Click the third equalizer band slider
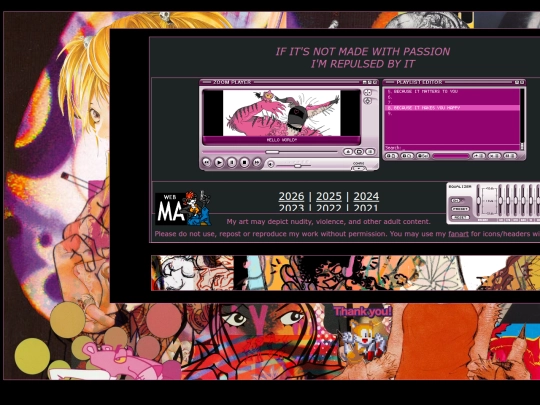 pyautogui.click(x=516, y=200)
